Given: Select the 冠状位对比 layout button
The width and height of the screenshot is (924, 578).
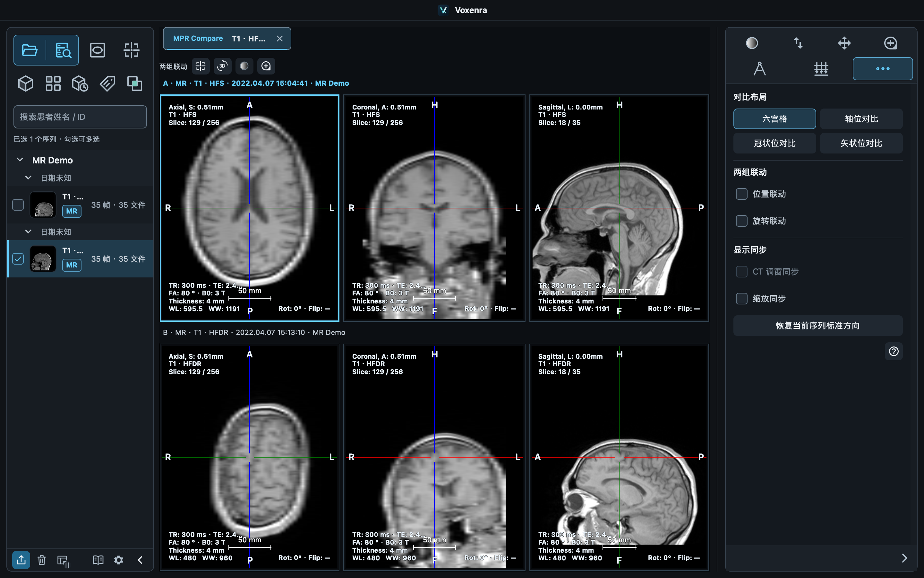Looking at the screenshot, I should [774, 143].
